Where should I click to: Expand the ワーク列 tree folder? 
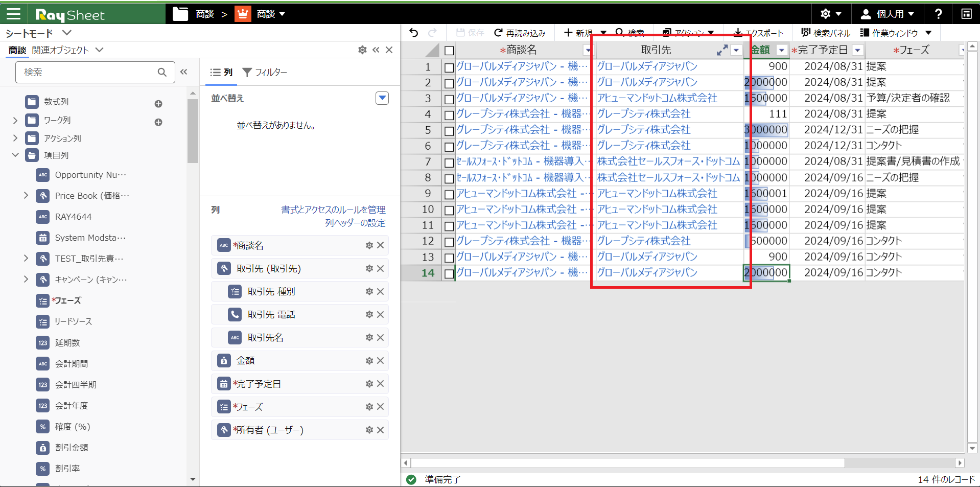click(15, 121)
